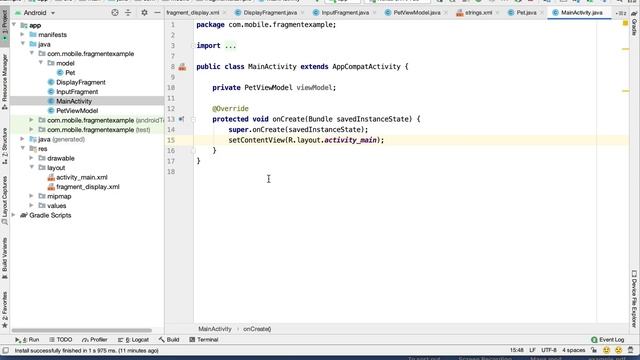Viewport: 640px width, 360px height.
Task: Hide the project panel with minus icon
Action: click(157, 13)
